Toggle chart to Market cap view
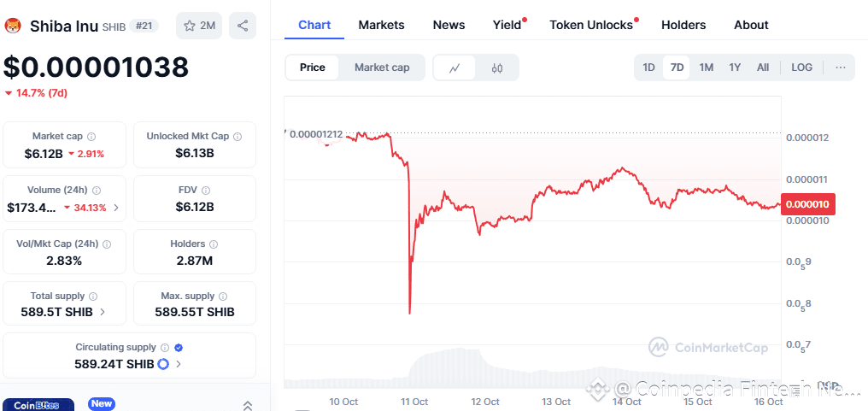The image size is (868, 411). pyautogui.click(x=382, y=68)
